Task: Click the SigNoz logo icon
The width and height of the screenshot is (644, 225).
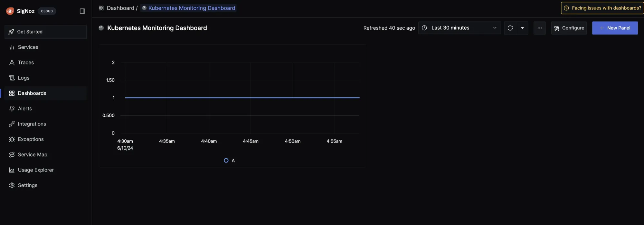Action: pyautogui.click(x=10, y=11)
